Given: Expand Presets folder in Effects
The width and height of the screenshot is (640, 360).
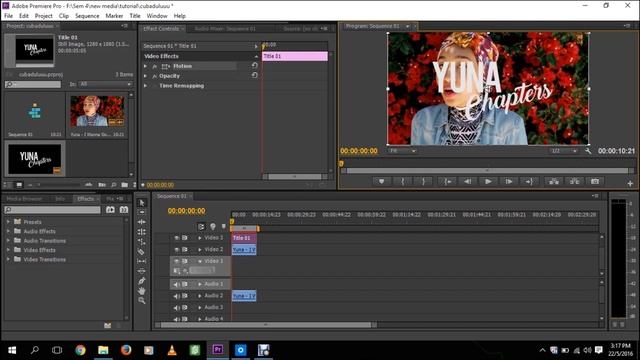Looking at the screenshot, I should [8, 222].
